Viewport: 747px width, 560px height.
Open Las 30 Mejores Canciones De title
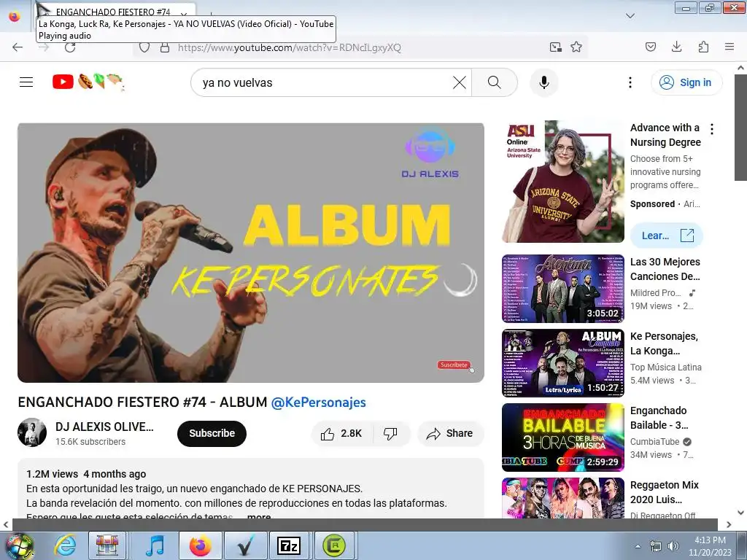tap(665, 269)
